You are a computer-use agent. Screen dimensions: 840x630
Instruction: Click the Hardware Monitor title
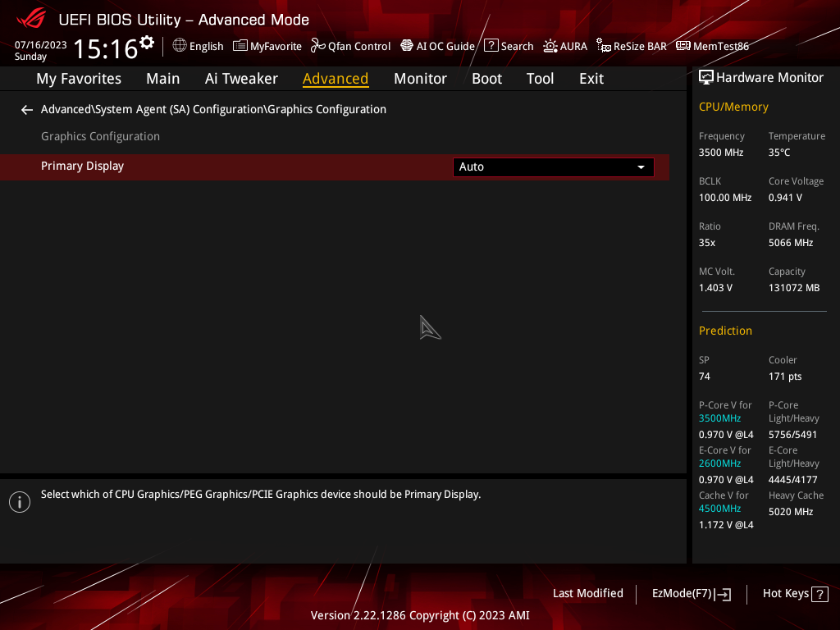point(769,78)
